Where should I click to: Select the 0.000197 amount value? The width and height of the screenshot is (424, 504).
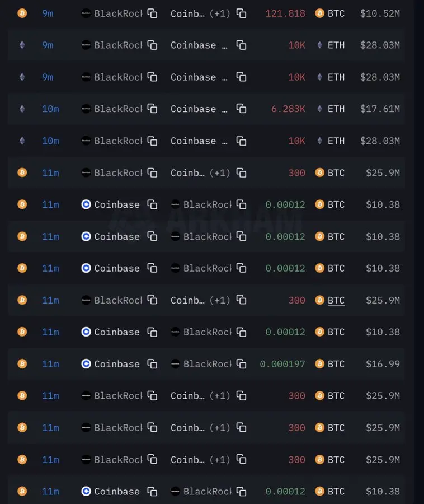click(x=282, y=364)
